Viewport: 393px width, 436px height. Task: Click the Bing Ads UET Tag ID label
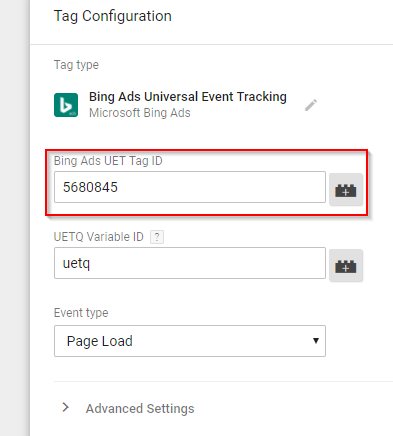click(x=108, y=161)
